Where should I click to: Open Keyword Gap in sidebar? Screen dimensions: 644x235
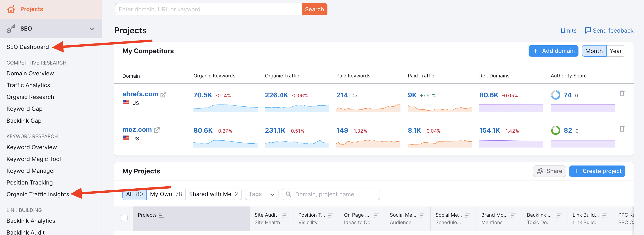point(24,109)
